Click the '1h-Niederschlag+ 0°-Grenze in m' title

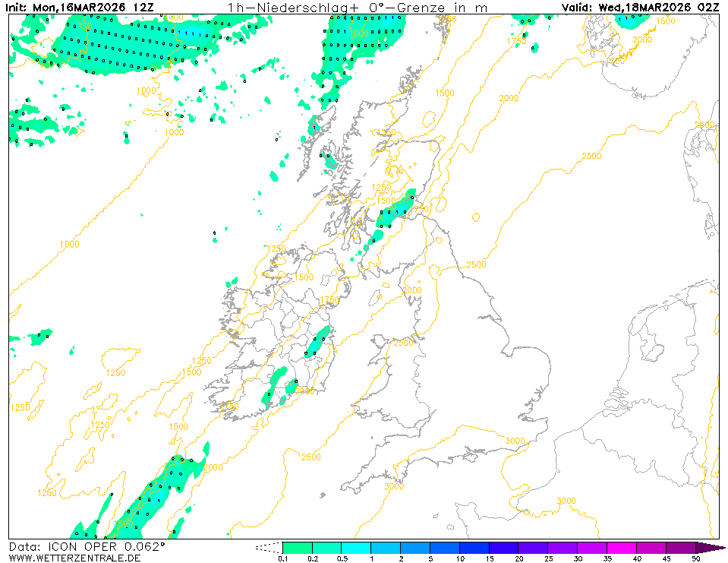pos(357,8)
